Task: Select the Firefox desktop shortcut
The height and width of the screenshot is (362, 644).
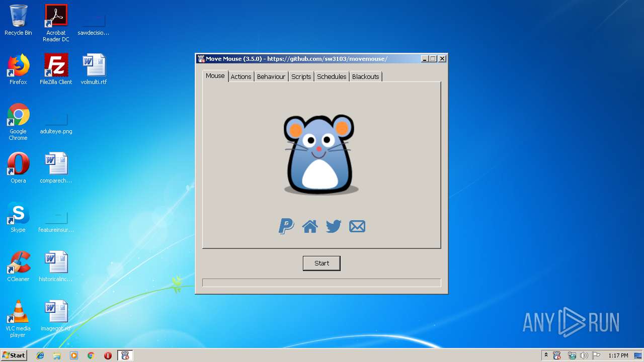Action: (x=18, y=69)
